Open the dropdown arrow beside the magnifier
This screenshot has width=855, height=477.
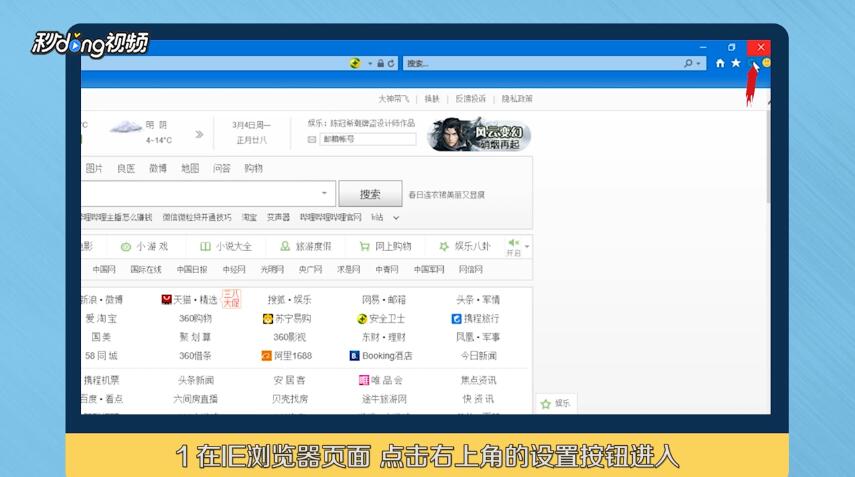(x=698, y=64)
